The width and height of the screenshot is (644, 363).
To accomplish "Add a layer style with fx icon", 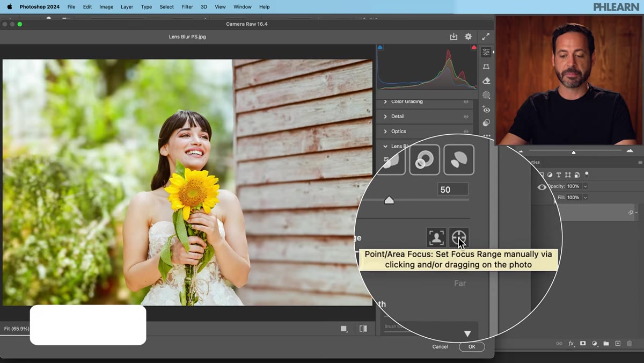I will tap(571, 343).
